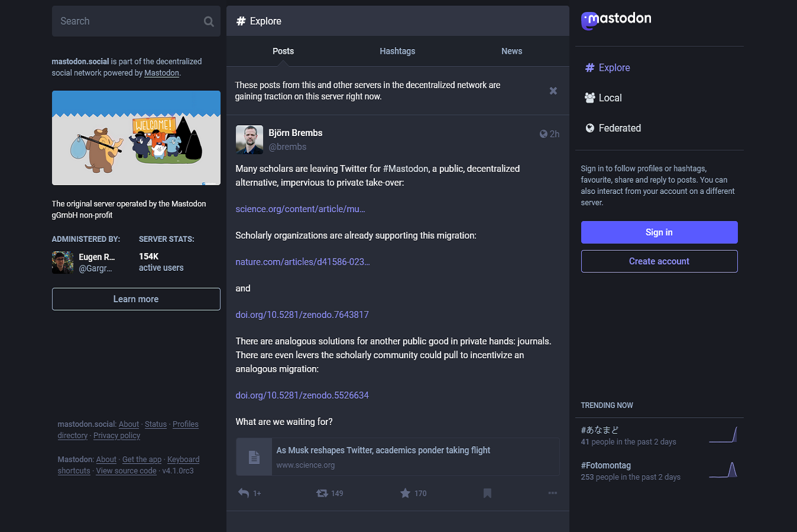Open the doi zenodo.7643817 link

pyautogui.click(x=302, y=315)
